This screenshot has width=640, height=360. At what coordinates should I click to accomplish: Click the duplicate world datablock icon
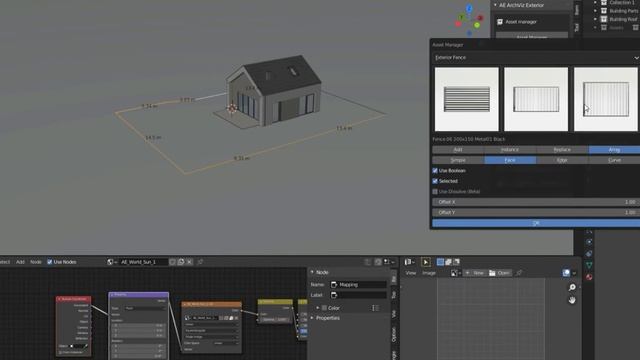coord(181,262)
